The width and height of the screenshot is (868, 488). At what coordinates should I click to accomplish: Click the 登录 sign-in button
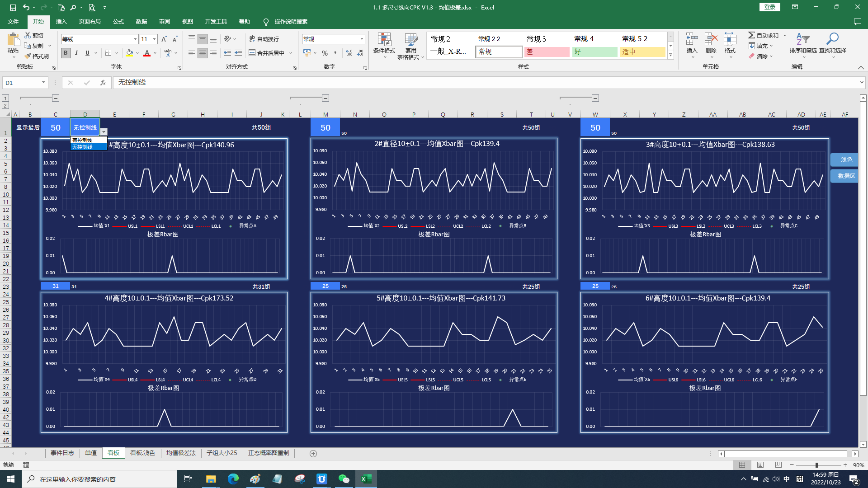coord(769,7)
